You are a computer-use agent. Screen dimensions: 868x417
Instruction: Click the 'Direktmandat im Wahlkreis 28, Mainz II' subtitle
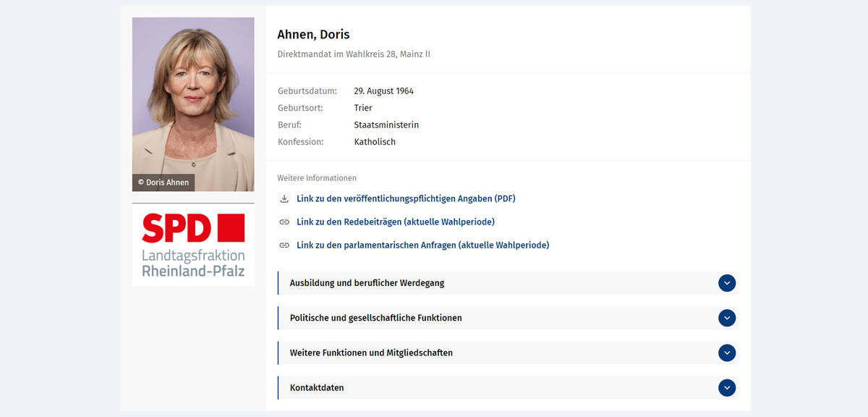354,54
